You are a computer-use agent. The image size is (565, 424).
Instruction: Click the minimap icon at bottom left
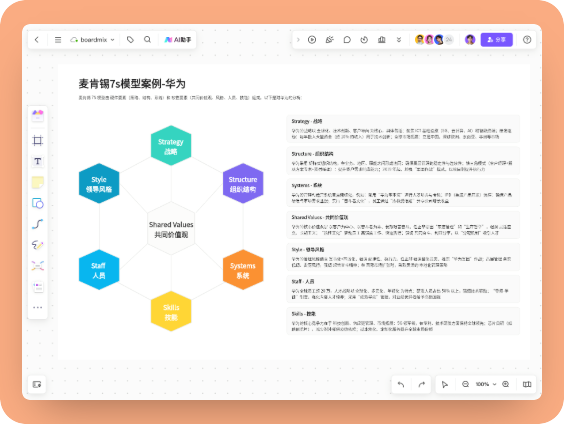click(x=37, y=384)
